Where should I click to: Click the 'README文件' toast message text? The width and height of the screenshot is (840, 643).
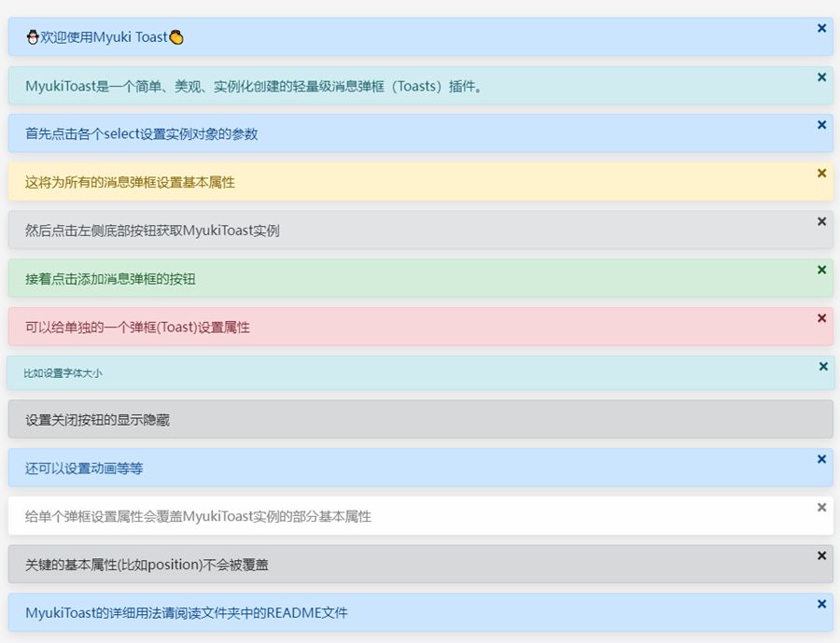[186, 613]
